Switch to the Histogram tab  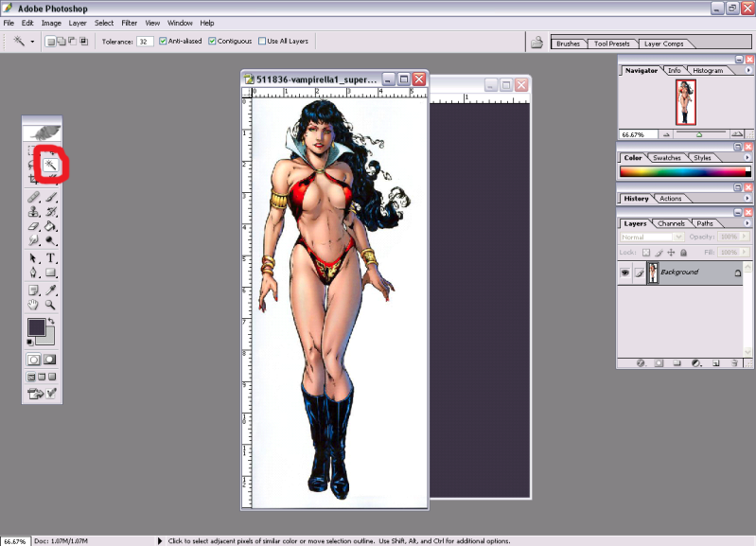coord(708,70)
